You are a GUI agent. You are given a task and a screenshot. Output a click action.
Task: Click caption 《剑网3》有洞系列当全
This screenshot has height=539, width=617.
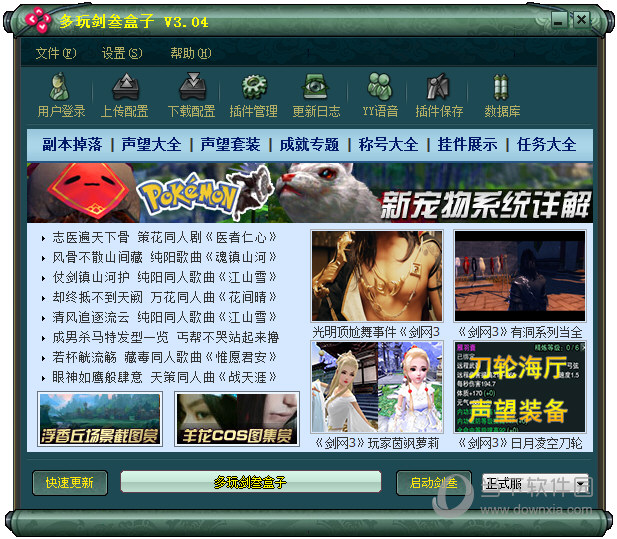[520, 332]
